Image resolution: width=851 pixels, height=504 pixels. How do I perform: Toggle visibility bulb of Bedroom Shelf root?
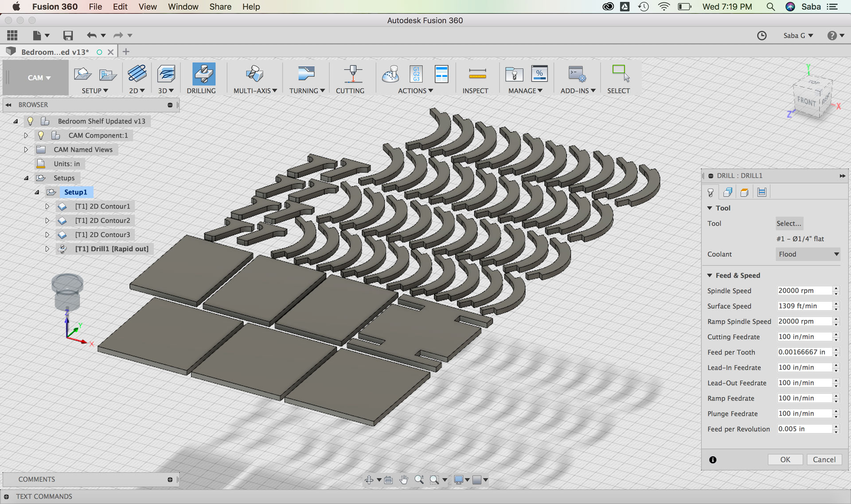[x=30, y=121]
